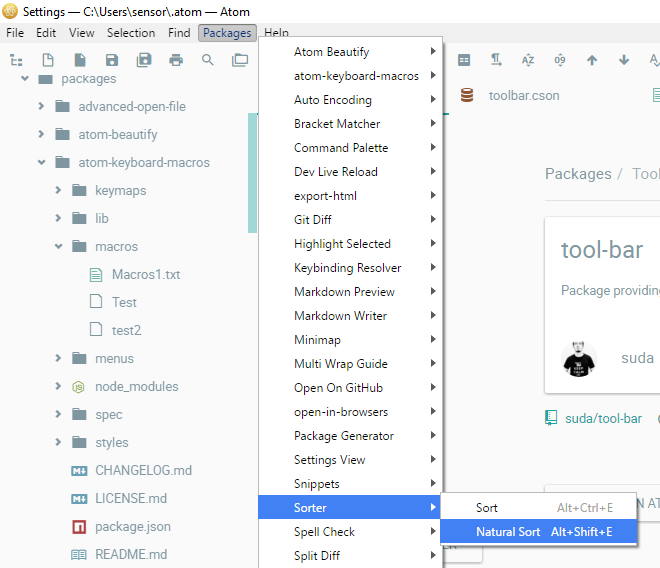Collapse the atom-keyboard-macros folder
This screenshot has width=660, height=568.
(x=42, y=162)
